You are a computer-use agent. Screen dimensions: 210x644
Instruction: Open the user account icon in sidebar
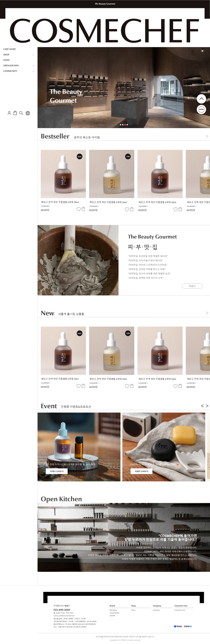(x=9, y=113)
